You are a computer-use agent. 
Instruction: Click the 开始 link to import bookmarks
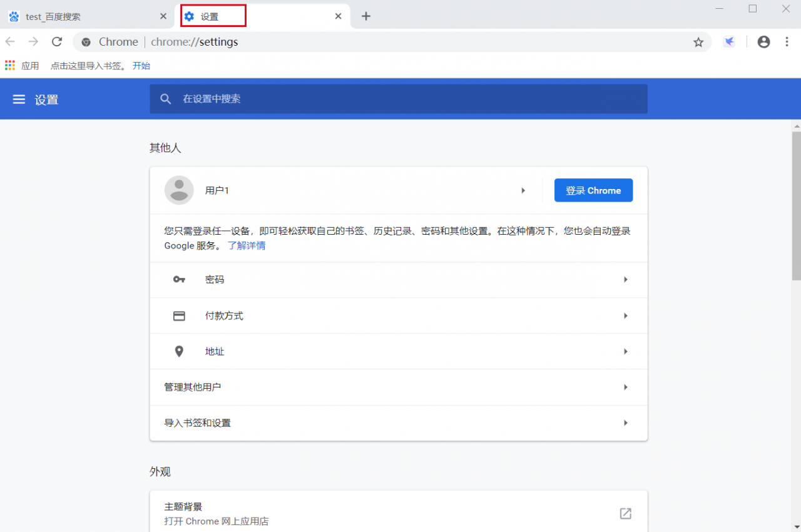pos(141,66)
